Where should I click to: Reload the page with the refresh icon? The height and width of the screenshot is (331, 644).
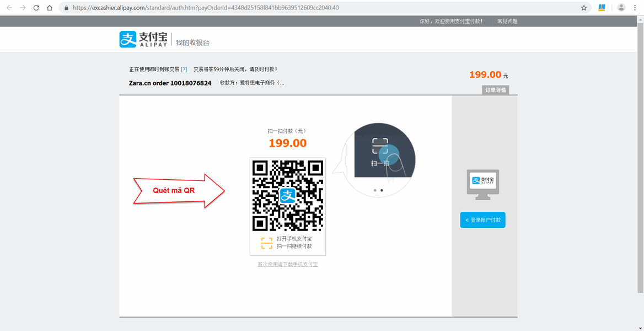tap(36, 8)
